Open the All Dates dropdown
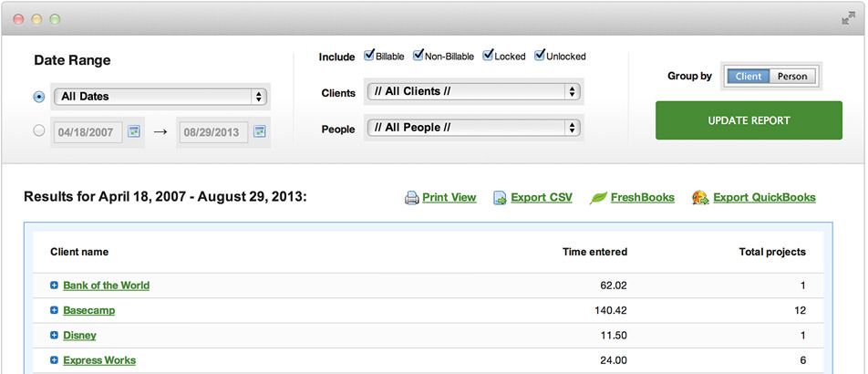Image resolution: width=868 pixels, height=374 pixels. [160, 96]
